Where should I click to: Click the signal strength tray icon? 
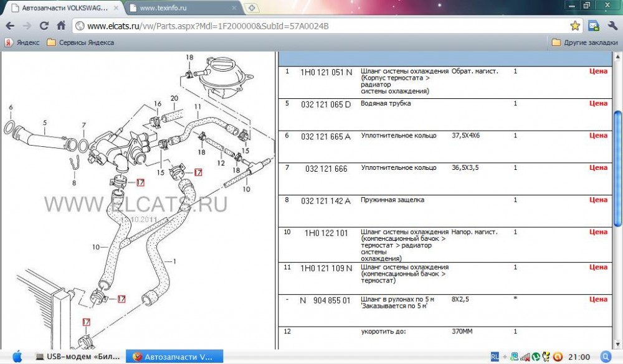coord(525,357)
